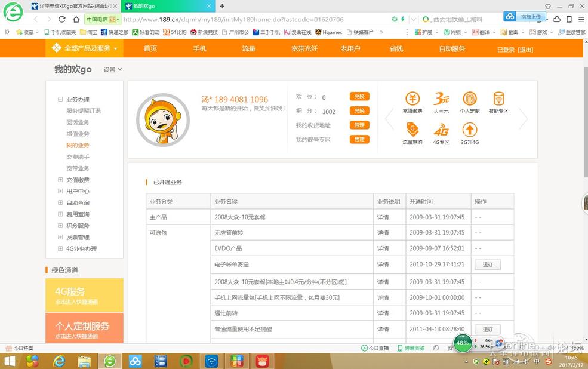Image resolution: width=588 pixels, height=369 pixels.
Task: Open the WiFi app in taskbar
Action: (211, 361)
